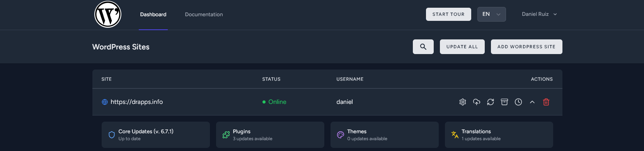Image resolution: width=644 pixels, height=151 pixels.
Task: Delete site with red trash icon
Action: pos(546,102)
